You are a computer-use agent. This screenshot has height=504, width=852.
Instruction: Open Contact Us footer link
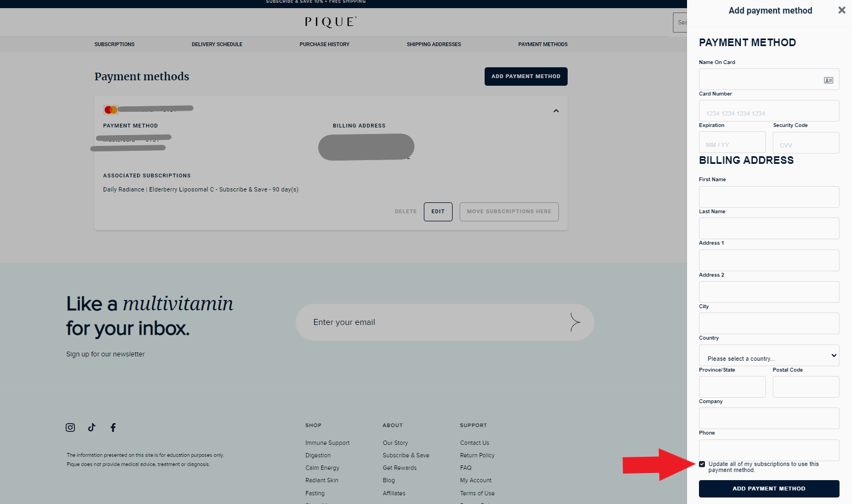pos(475,443)
